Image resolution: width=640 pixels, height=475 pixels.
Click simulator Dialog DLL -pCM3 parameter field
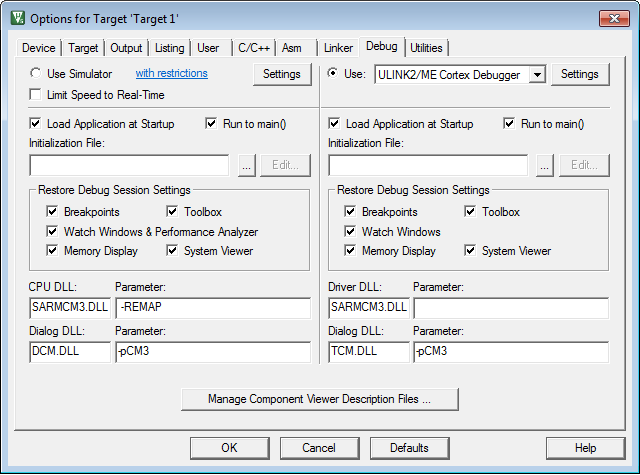213,352
